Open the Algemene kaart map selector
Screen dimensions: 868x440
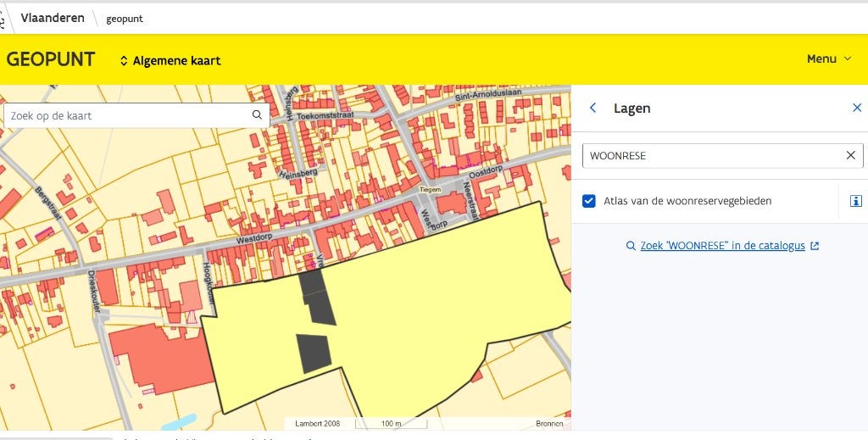(x=170, y=61)
